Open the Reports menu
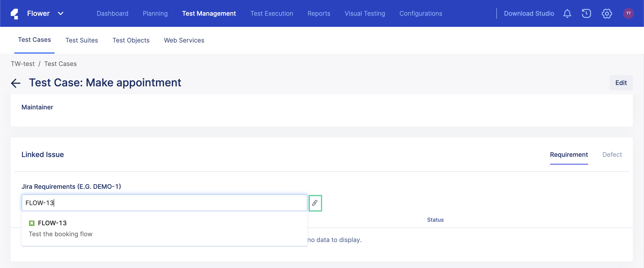 (x=319, y=13)
